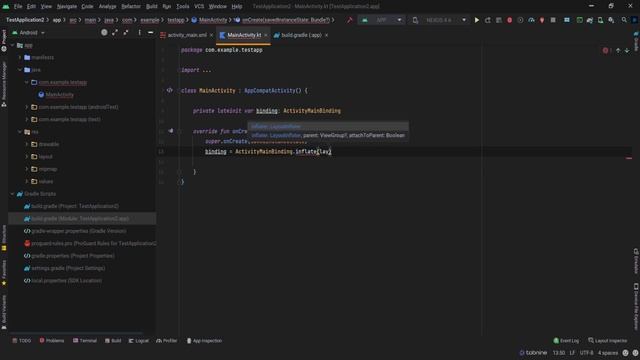Open the device selector dropdown
Viewport: 640px width, 360px height.
439,20
